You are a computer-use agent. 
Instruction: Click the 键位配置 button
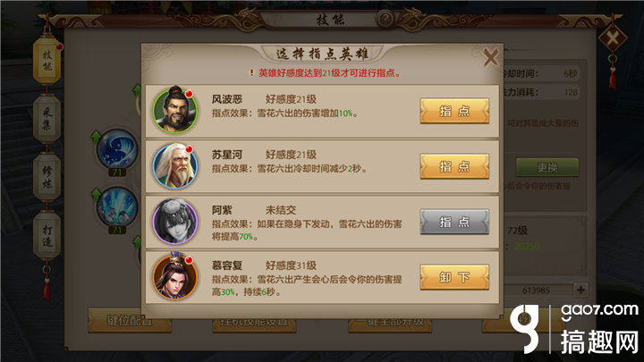130,320
